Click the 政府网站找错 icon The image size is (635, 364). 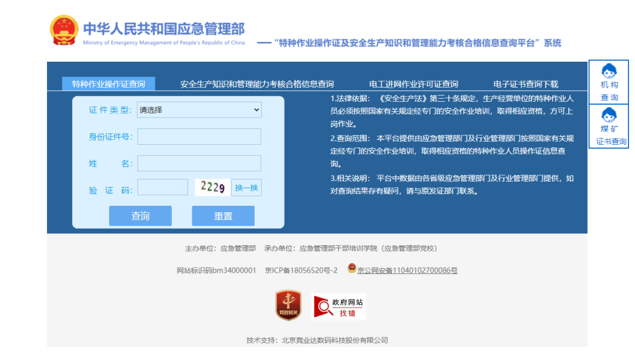339,306
